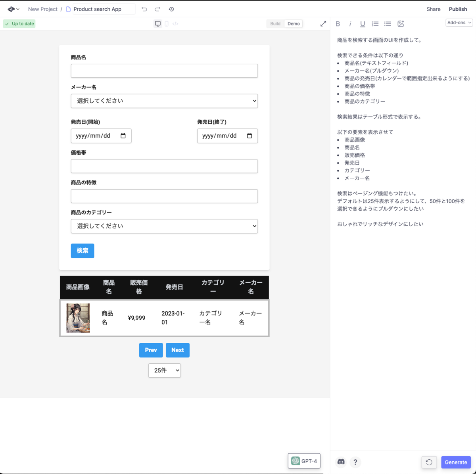Image resolution: width=476 pixels, height=474 pixels.
Task: Open the 25件 page size dropdown
Action: [x=165, y=370]
